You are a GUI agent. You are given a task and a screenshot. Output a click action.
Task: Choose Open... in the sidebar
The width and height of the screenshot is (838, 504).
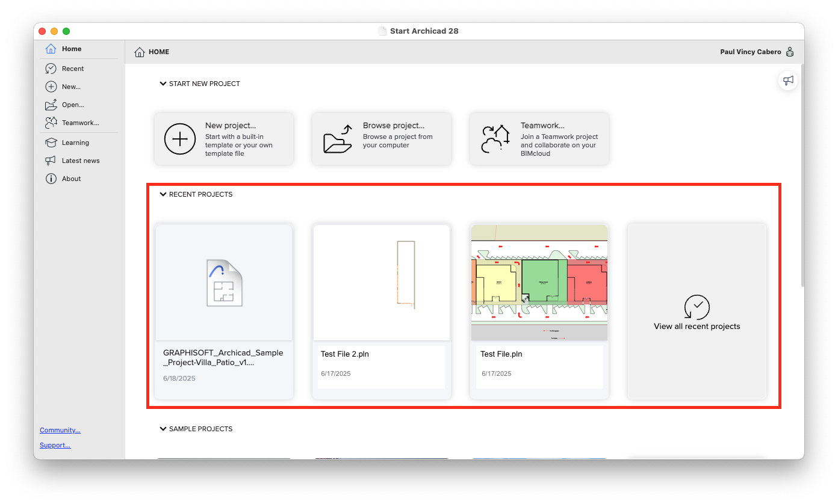click(73, 105)
